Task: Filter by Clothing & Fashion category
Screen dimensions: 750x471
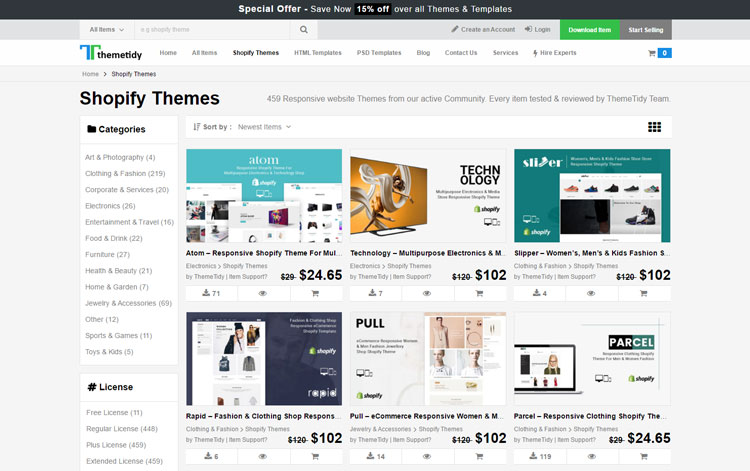Action: pyautogui.click(x=125, y=174)
